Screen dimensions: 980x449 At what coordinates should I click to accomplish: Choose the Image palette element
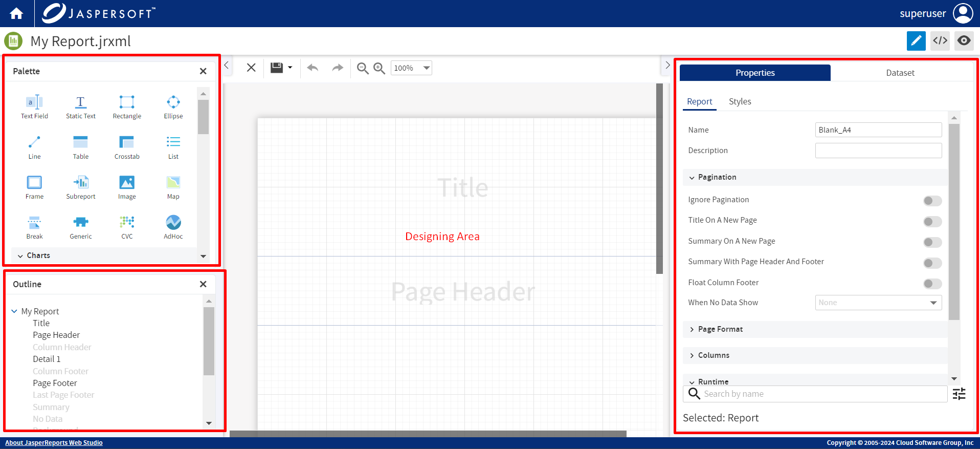click(x=127, y=187)
